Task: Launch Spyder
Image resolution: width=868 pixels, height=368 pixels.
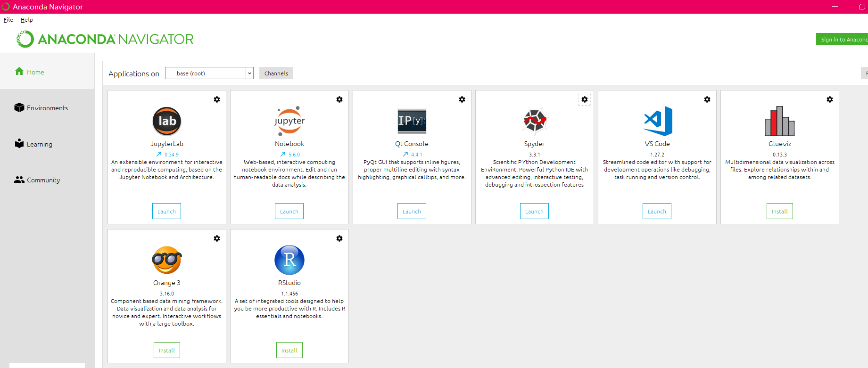Action: tap(534, 211)
